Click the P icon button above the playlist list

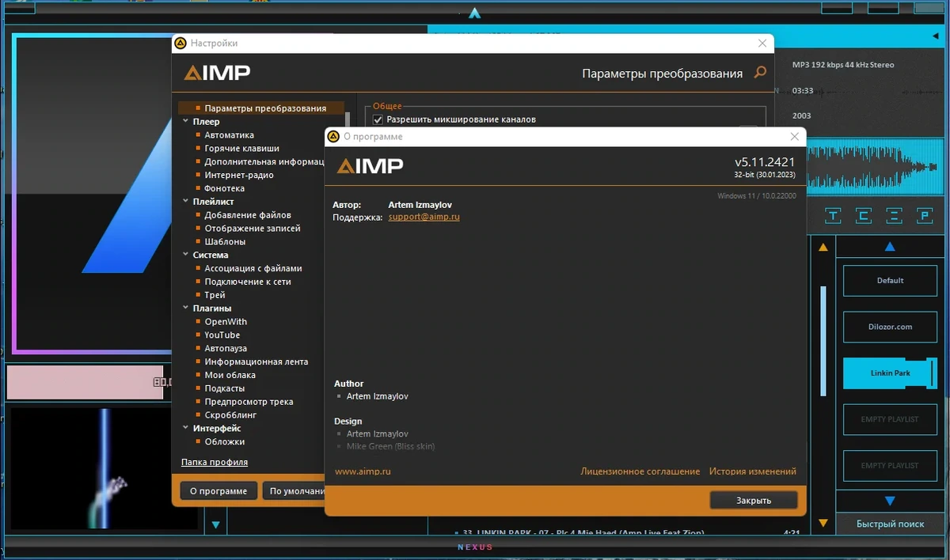coord(923,215)
